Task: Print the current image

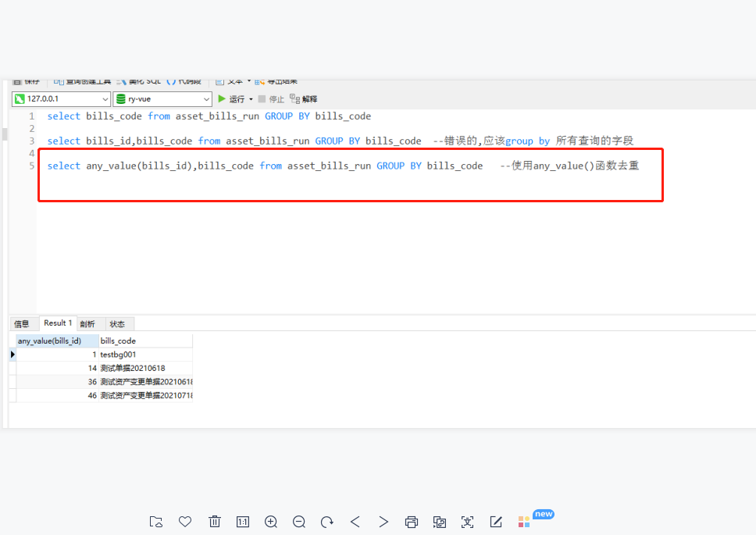Action: pos(412,522)
